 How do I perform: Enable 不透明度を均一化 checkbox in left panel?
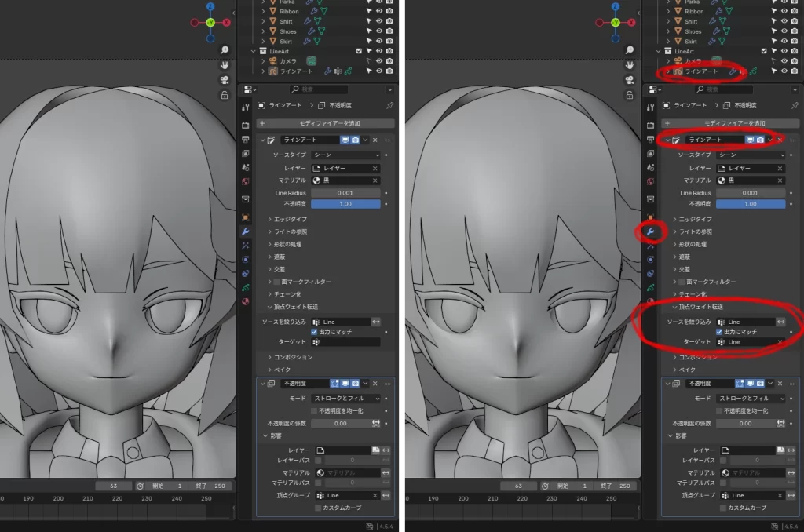point(315,410)
